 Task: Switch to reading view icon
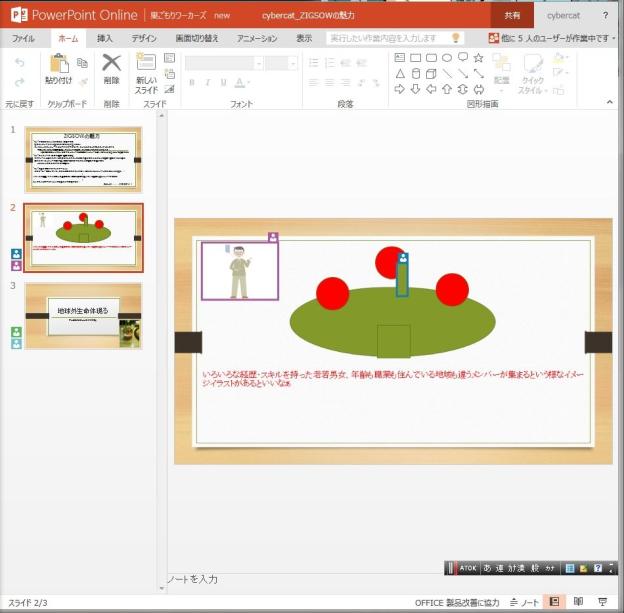577,602
